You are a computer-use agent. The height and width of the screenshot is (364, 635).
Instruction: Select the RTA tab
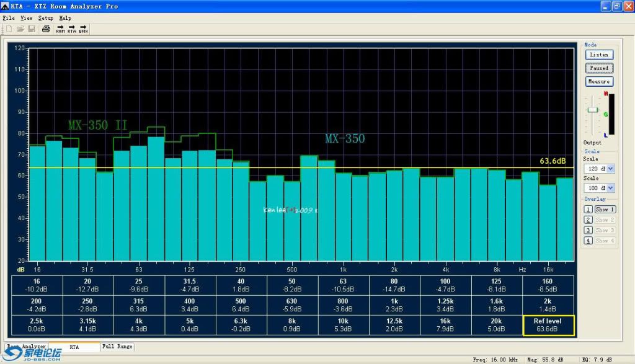tap(74, 347)
